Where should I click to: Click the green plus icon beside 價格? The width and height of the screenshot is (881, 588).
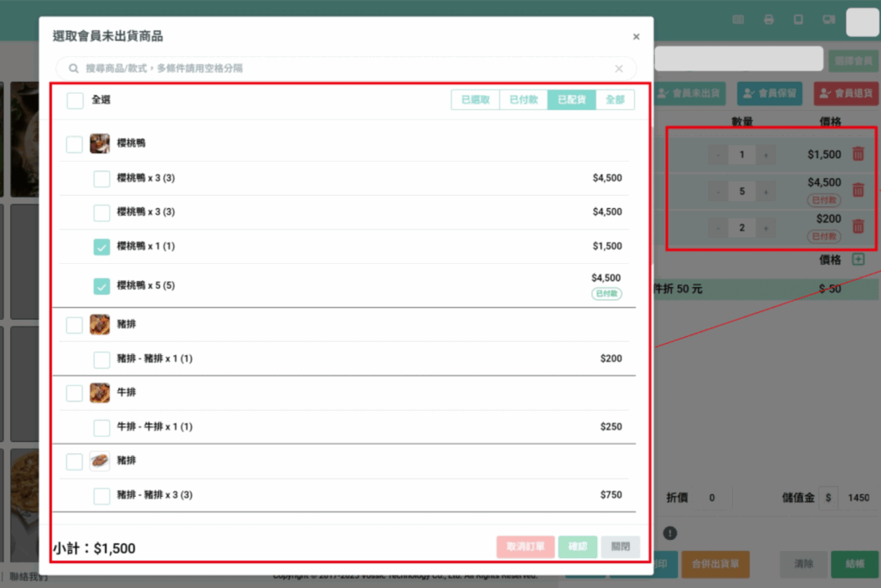click(x=858, y=259)
